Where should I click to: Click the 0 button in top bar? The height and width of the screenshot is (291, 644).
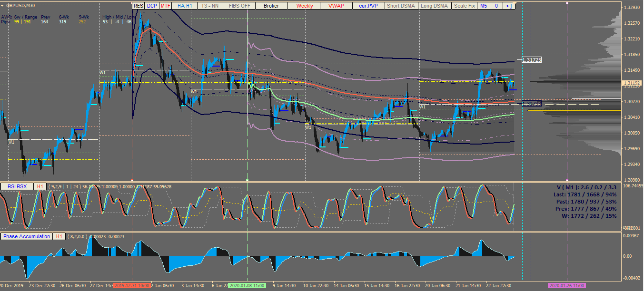tap(496, 6)
